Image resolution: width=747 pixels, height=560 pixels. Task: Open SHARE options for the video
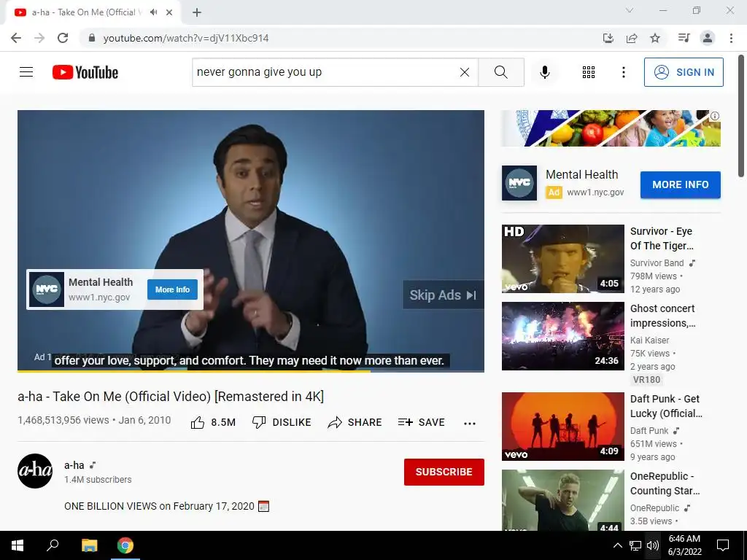(x=355, y=422)
